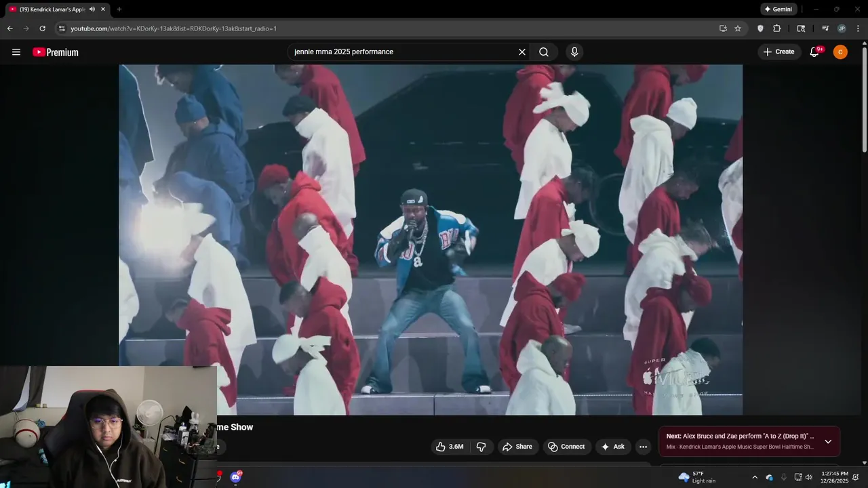
Task: Open network status tray icon
Action: point(798,477)
